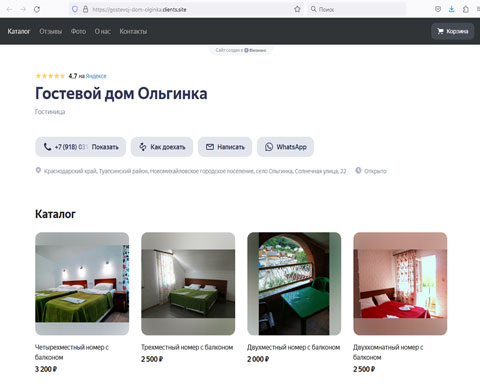The width and height of the screenshot is (480, 384).
Task: Click the title Четырехместный номер с балконом
Action: point(72,352)
